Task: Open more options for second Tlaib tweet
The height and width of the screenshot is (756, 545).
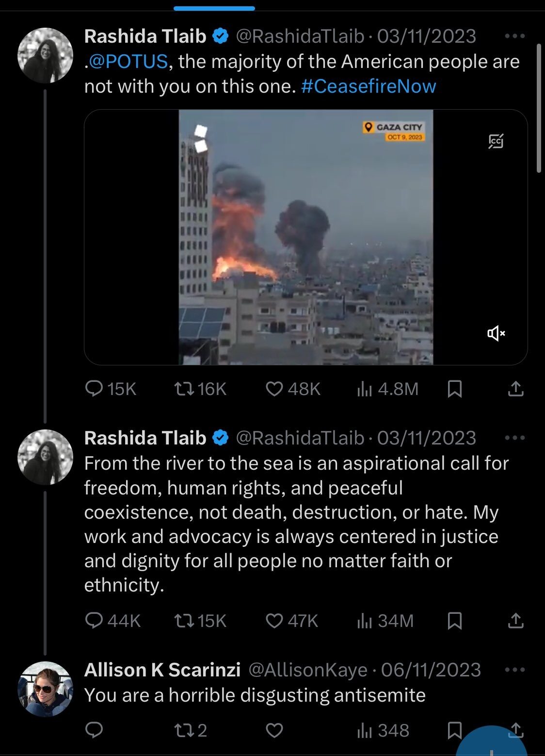Action: [x=514, y=438]
